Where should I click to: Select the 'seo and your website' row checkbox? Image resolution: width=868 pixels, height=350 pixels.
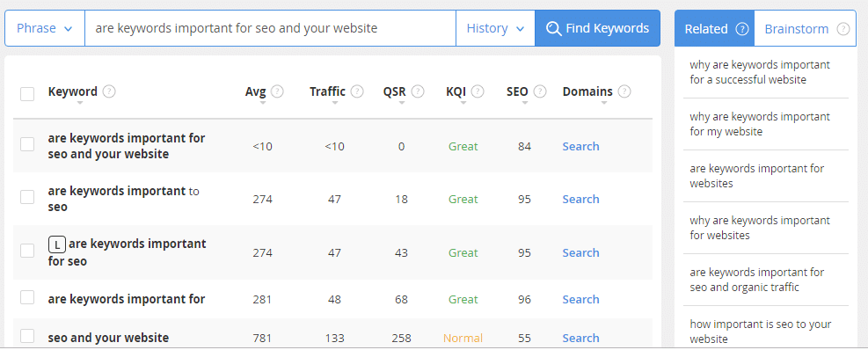[x=27, y=336]
